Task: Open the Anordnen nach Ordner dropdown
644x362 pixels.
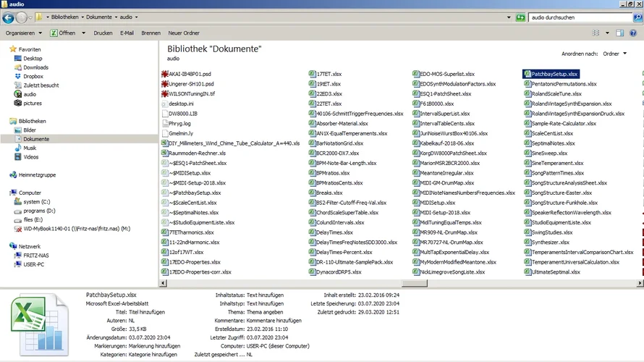Action: coord(614,54)
